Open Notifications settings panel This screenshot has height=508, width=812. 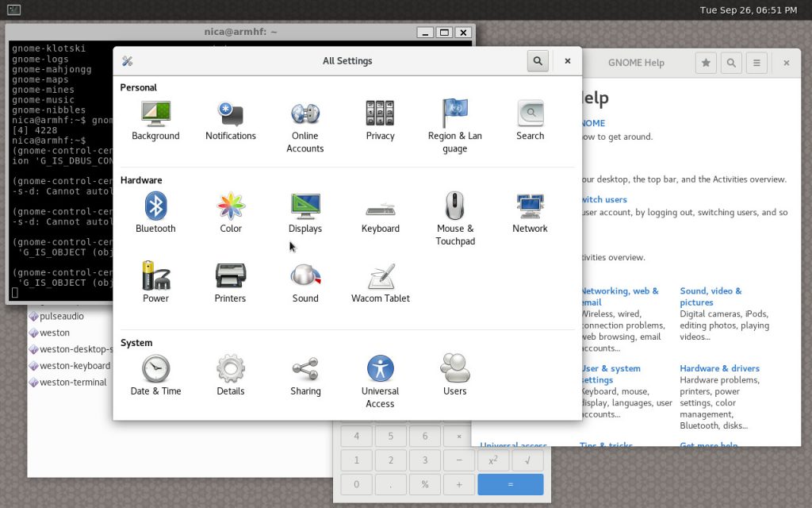[231, 121]
